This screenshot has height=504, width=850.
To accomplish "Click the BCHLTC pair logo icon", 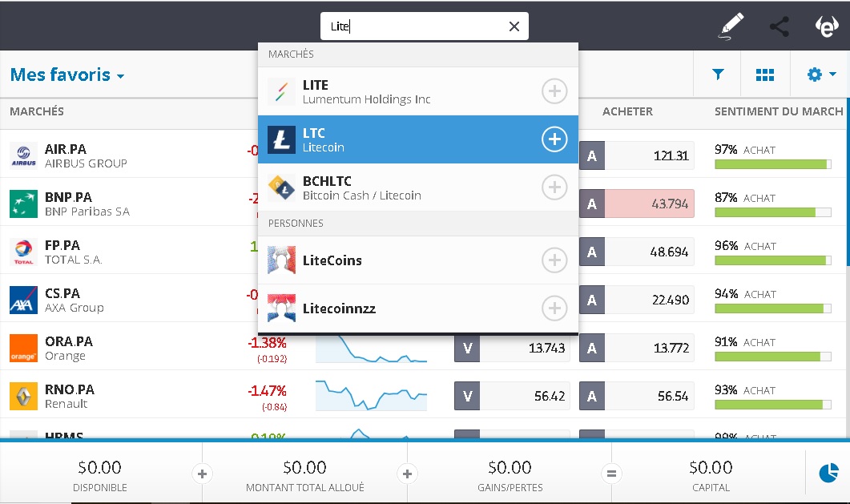I will point(281,187).
